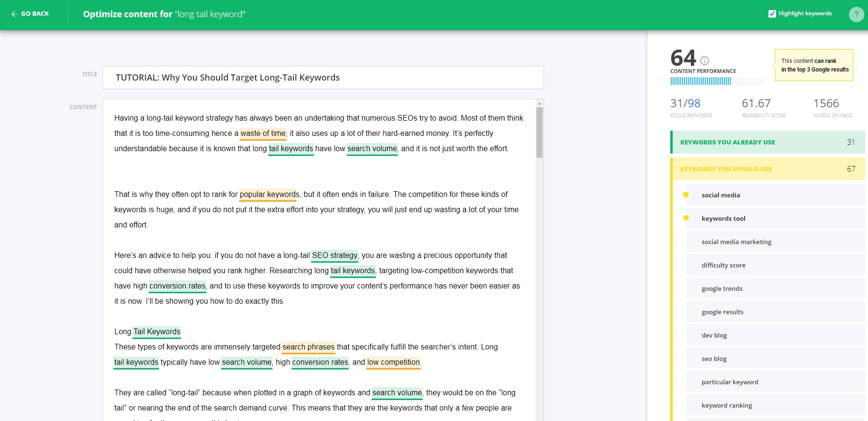The image size is (868, 421).
Task: Expand the Keywords You Already Use section
Action: [x=767, y=142]
